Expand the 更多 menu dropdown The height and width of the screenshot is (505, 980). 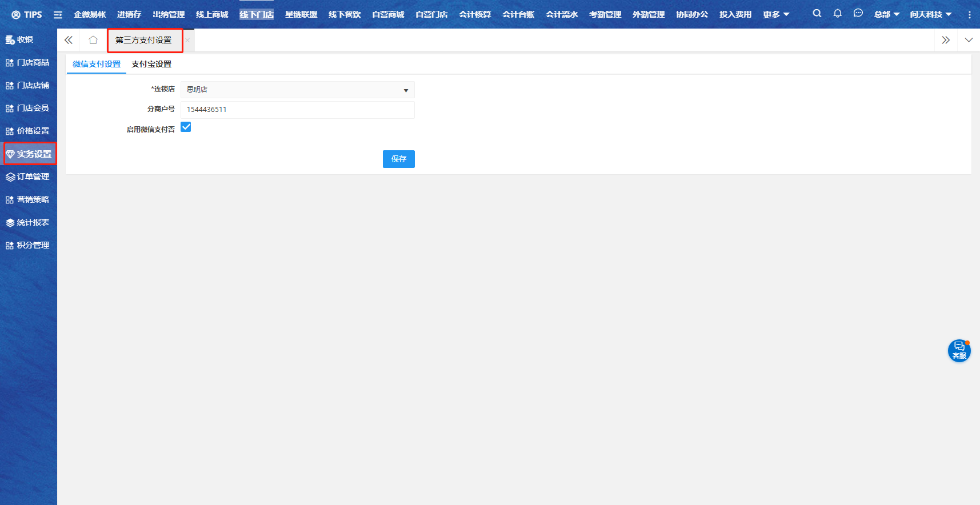[775, 14]
